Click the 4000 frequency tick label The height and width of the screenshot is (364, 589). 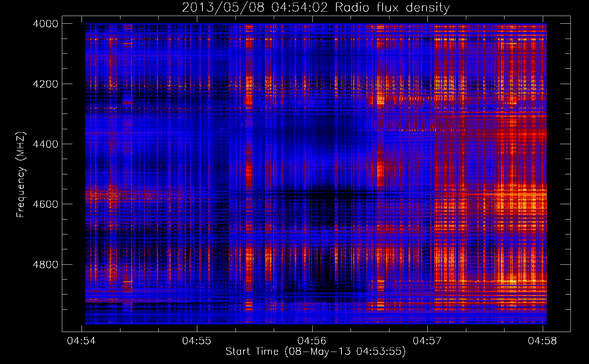(x=46, y=24)
